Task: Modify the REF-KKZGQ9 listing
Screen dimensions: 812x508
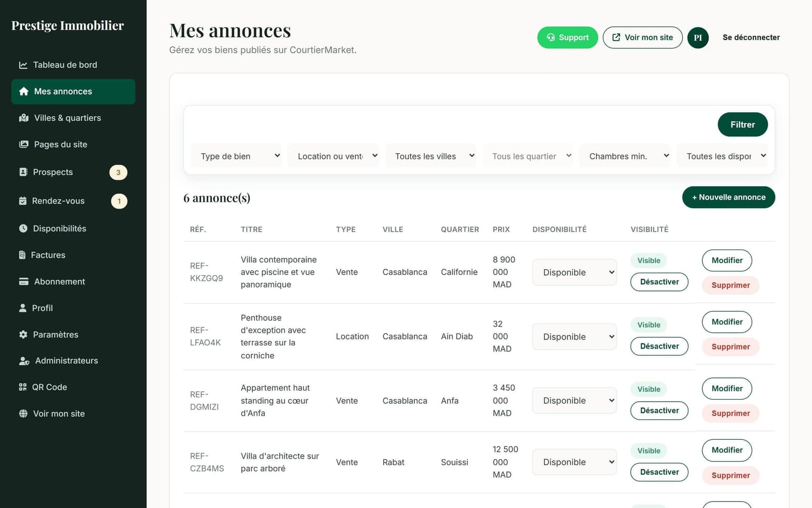Action: coord(727,261)
